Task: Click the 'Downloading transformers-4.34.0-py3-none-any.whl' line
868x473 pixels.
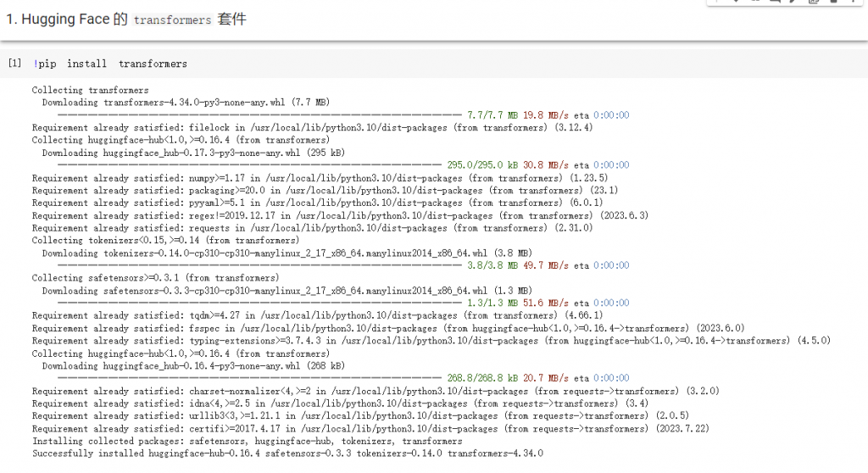Action: coord(186,103)
